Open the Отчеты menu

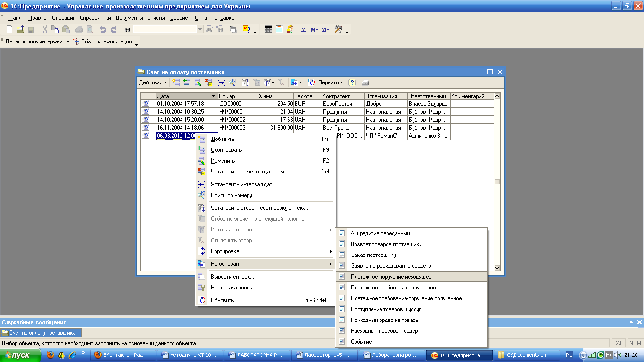pos(156,18)
